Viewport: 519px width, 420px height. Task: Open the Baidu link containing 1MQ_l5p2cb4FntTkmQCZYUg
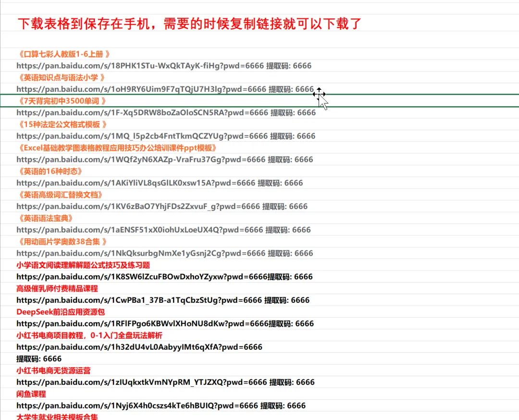(x=142, y=136)
